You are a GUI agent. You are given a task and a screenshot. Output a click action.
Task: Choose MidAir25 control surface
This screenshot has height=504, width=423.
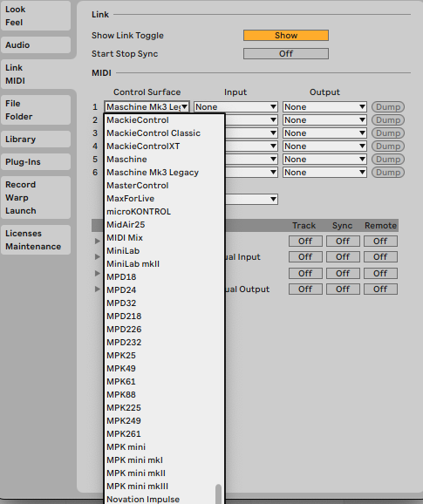(164, 225)
